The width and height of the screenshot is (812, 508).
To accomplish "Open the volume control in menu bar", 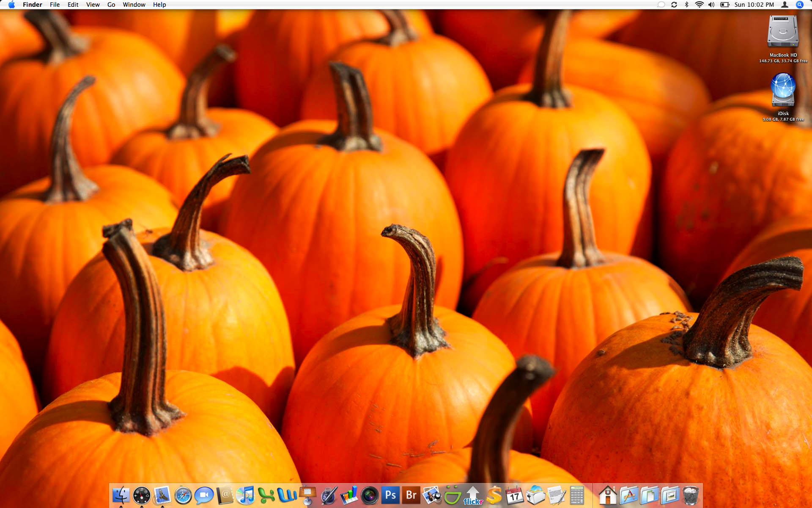I will pos(711,5).
